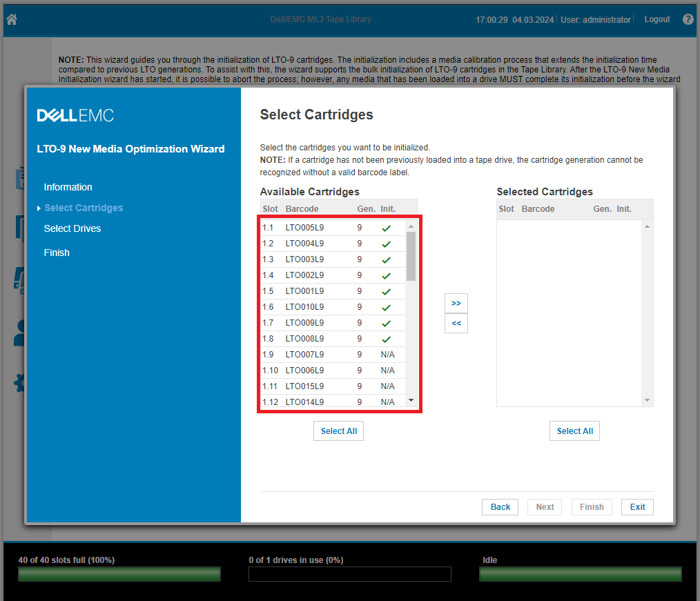This screenshot has height=601, width=700.
Task: Exit the optimization wizard
Action: (637, 507)
